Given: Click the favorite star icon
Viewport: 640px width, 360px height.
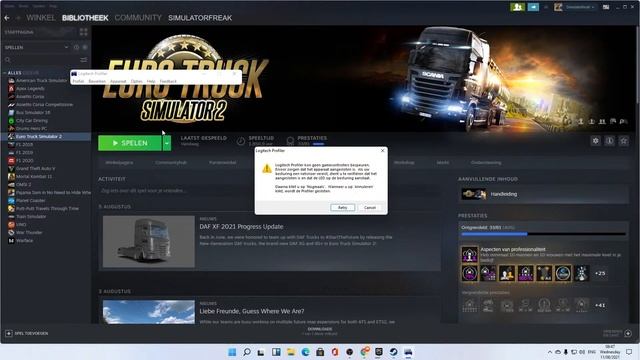Looking at the screenshot, I should point(624,141).
